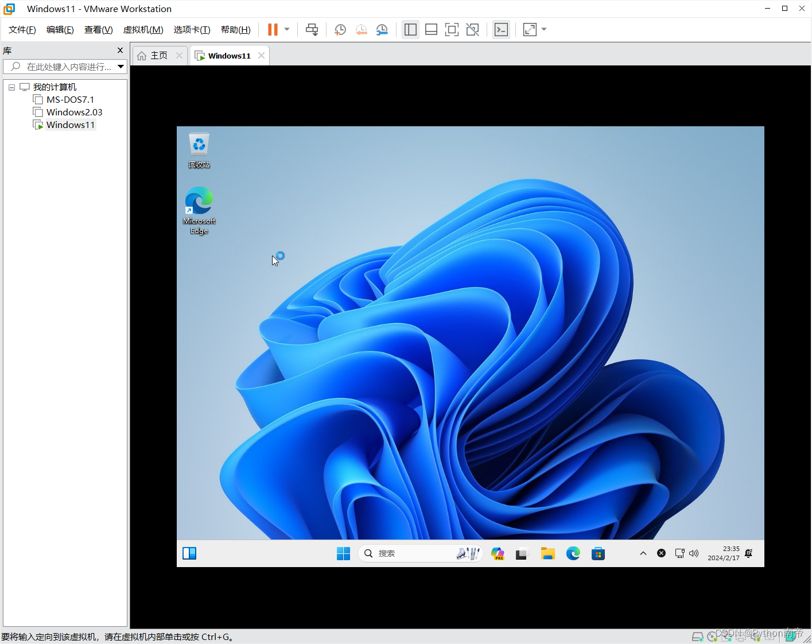The width and height of the screenshot is (812, 644).
Task: Click the library search input field
Action: click(64, 67)
